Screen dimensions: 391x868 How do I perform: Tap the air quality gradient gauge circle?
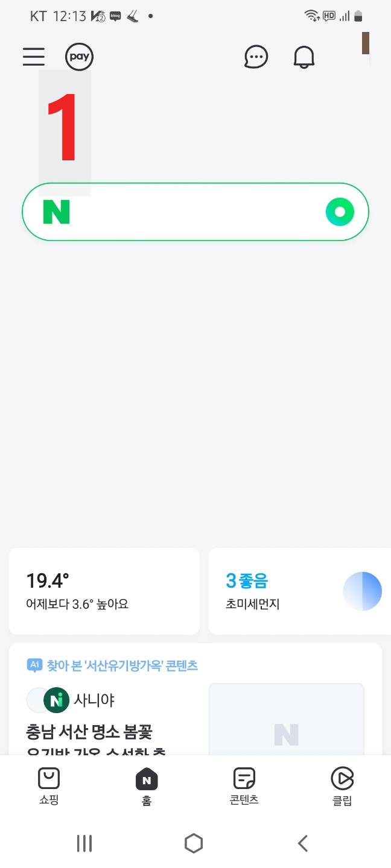coord(363,591)
